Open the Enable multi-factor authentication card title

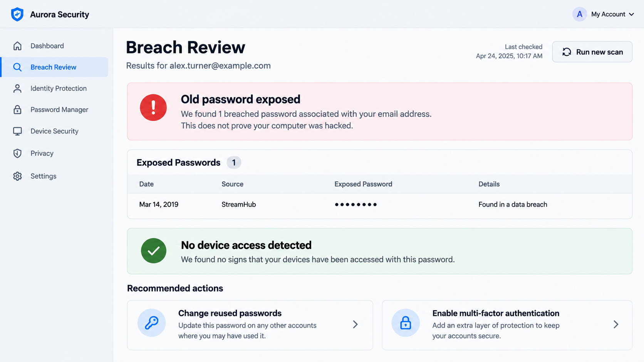(496, 313)
